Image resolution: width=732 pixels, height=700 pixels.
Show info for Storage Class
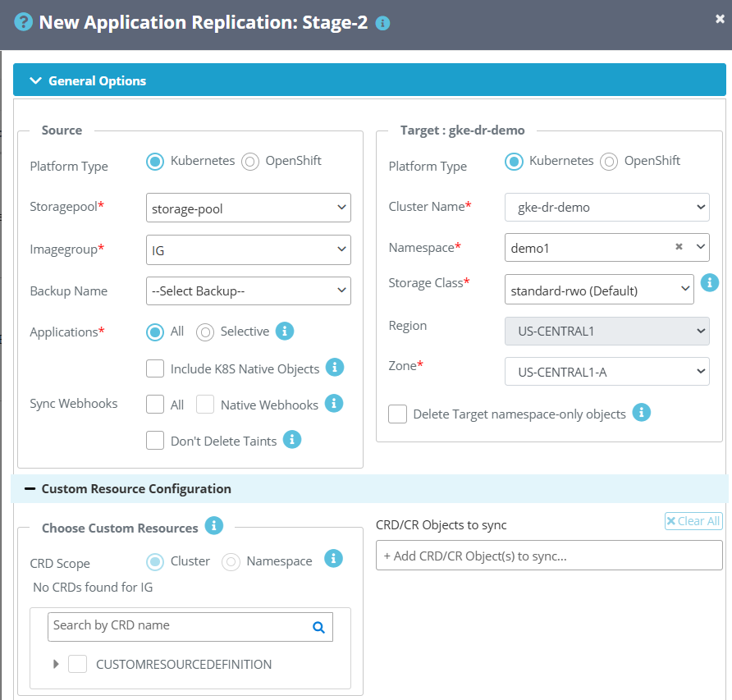coord(710,282)
